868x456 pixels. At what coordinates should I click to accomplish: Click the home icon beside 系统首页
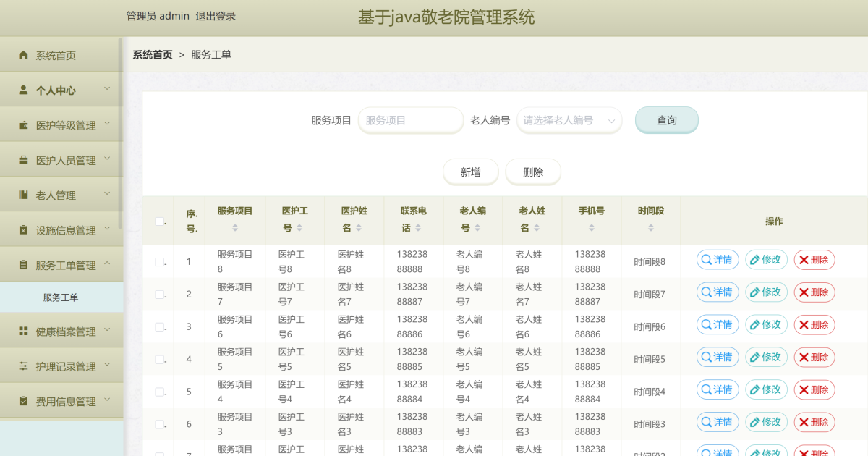point(23,56)
